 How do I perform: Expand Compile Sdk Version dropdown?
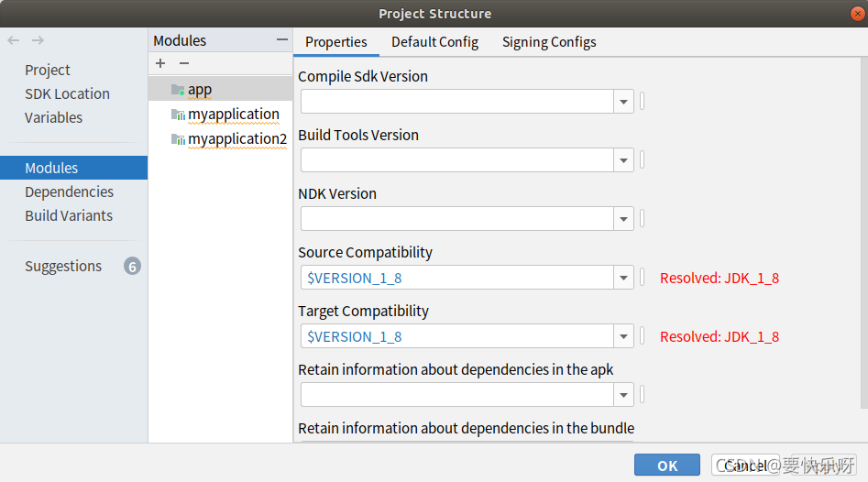coord(623,102)
